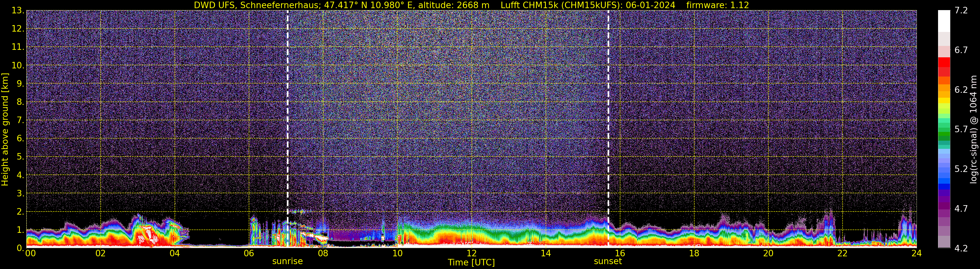The width and height of the screenshot is (980, 269).
Task: Click the time tick label 24
Action: coord(917,253)
